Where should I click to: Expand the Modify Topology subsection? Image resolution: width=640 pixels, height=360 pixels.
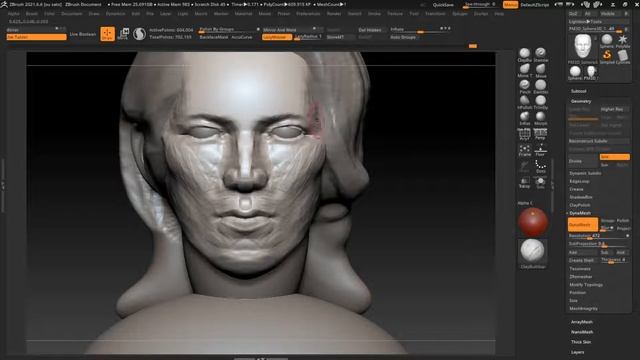[586, 285]
